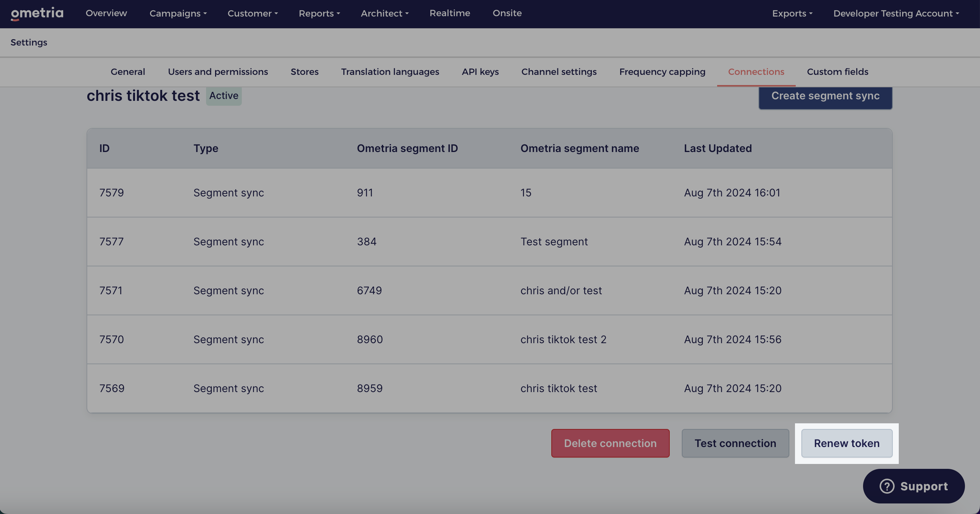
Task: Switch to the General settings tab
Action: (128, 71)
